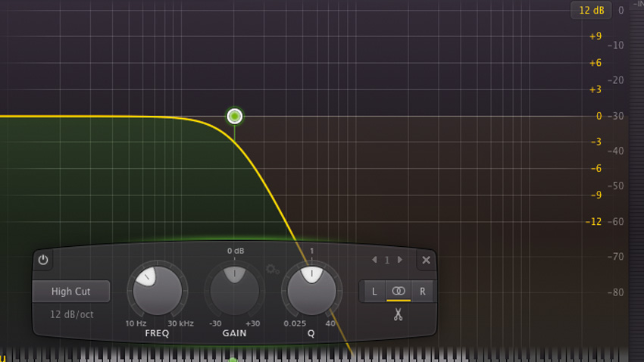Click the -30 gain minimum label
Viewport: 644px width, 362px height.
(x=215, y=323)
